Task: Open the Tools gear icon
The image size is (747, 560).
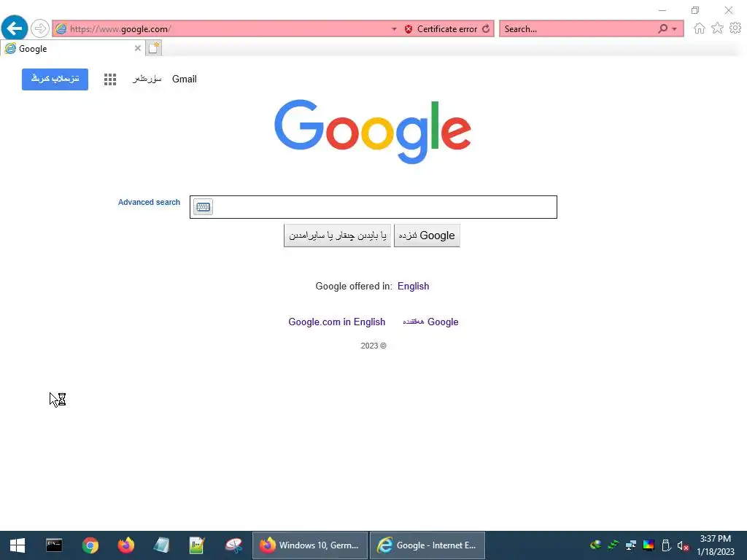Action: (x=735, y=28)
